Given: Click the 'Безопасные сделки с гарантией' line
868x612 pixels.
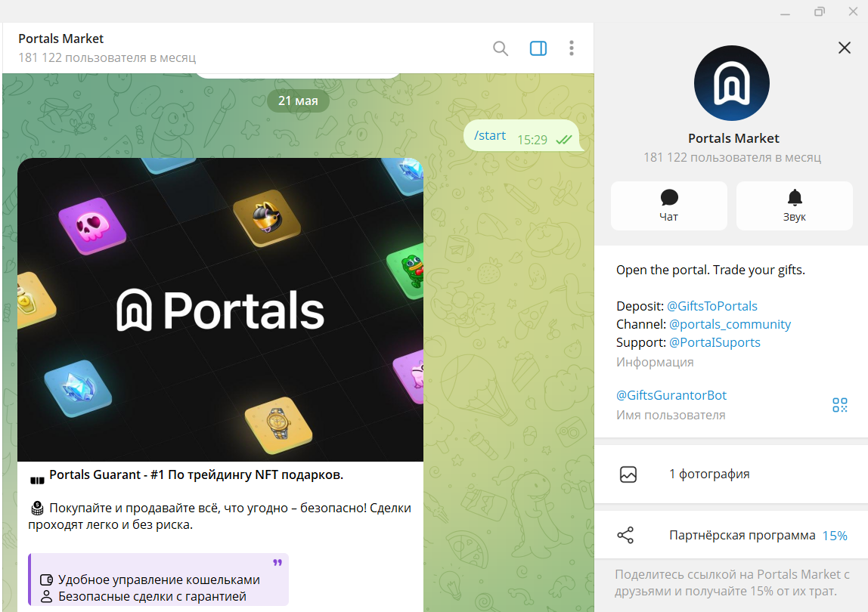Looking at the screenshot, I should click(152, 596).
